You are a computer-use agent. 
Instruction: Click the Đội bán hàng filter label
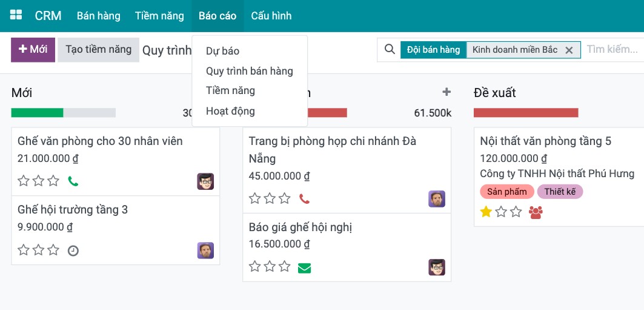433,50
